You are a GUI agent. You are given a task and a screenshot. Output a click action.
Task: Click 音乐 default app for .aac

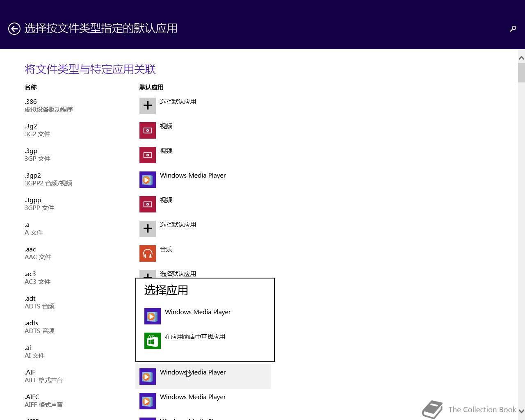pyautogui.click(x=166, y=249)
